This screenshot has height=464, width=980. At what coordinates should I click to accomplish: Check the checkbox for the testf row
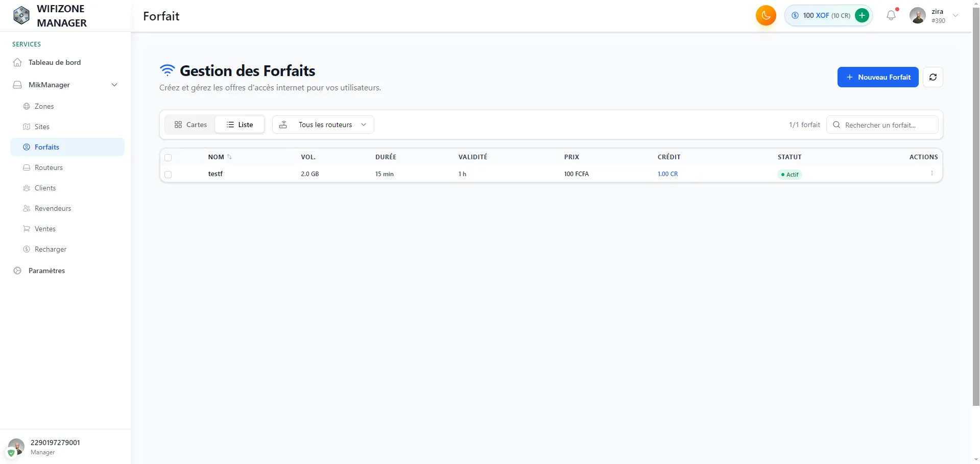(x=169, y=175)
